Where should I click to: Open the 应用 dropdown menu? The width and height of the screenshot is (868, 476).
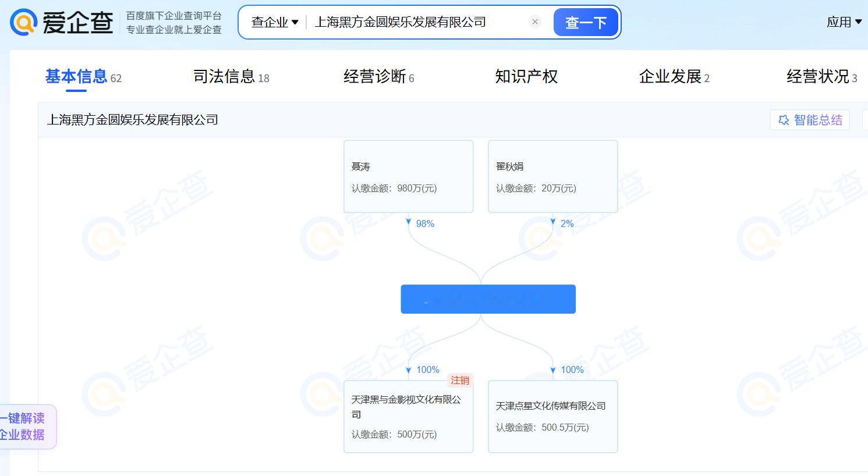click(x=844, y=22)
